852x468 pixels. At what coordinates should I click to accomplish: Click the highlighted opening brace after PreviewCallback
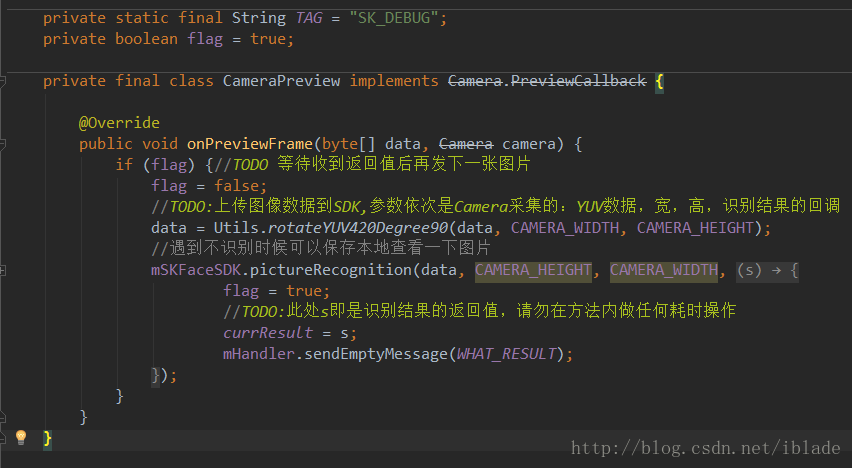click(x=659, y=82)
